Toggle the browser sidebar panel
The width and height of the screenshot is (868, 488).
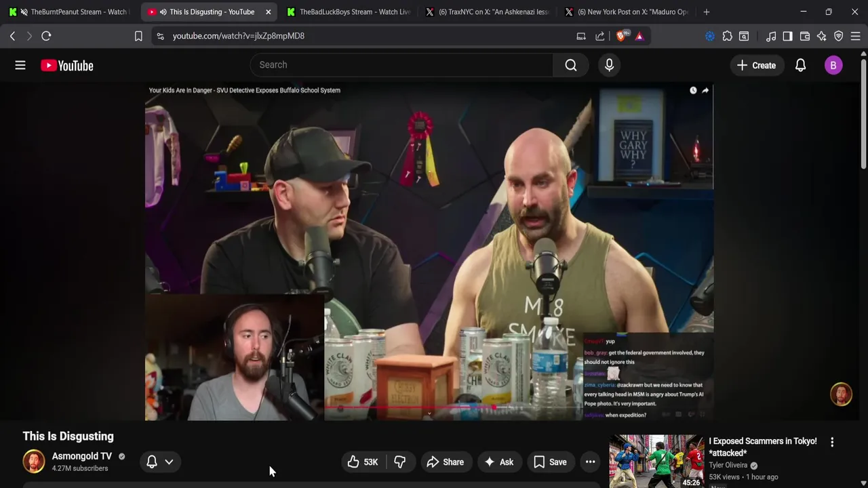[x=787, y=36]
